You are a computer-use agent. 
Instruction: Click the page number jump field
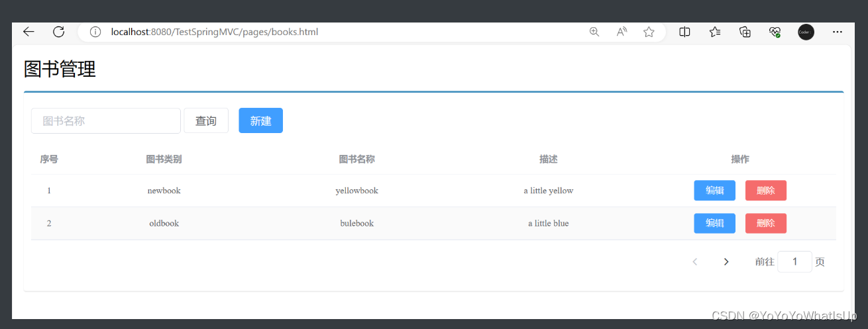pyautogui.click(x=794, y=261)
